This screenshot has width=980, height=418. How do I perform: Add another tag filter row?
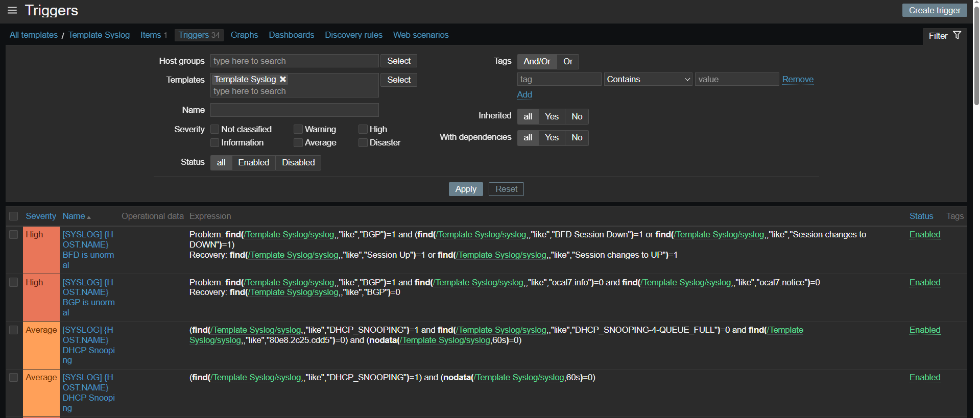point(524,94)
